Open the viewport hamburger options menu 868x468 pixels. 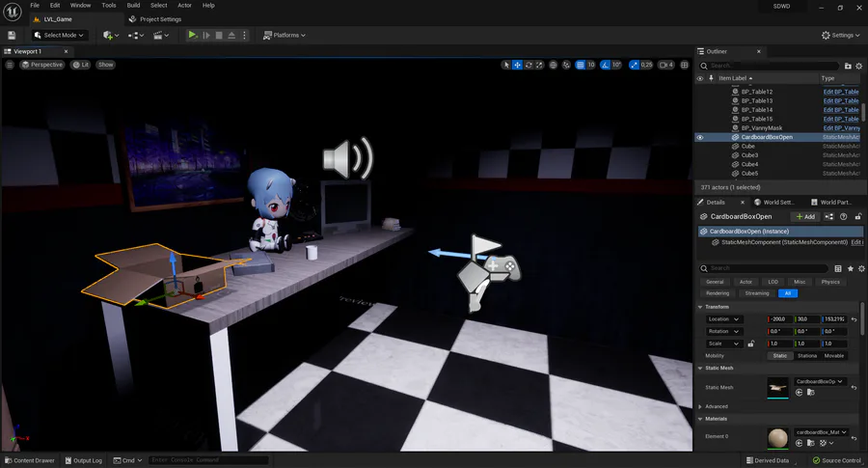tap(10, 65)
